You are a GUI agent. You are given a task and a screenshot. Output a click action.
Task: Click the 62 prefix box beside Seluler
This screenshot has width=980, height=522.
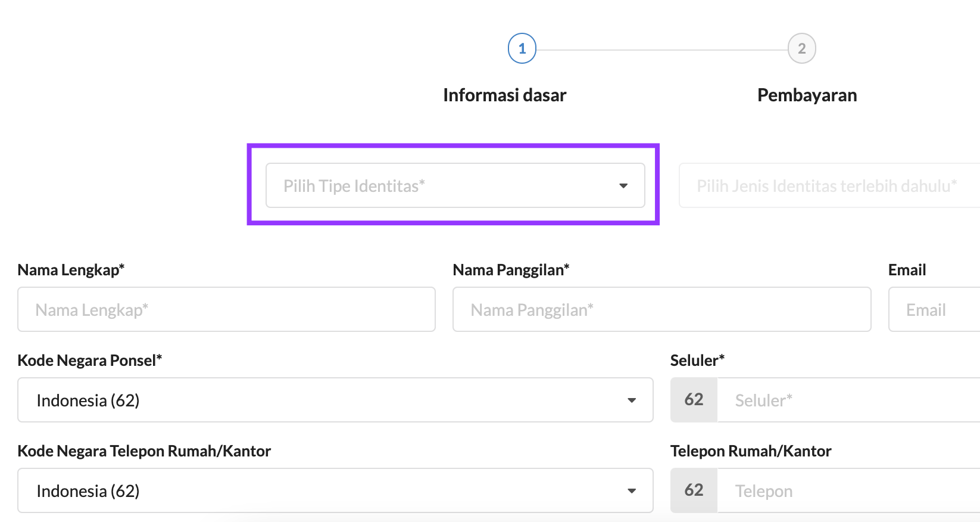(x=694, y=400)
